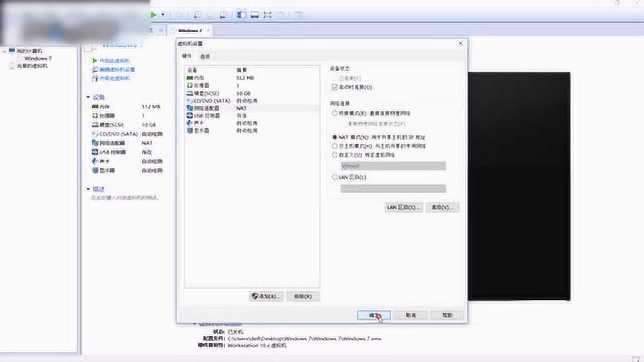Click 升级此虚拟机 link

click(114, 78)
